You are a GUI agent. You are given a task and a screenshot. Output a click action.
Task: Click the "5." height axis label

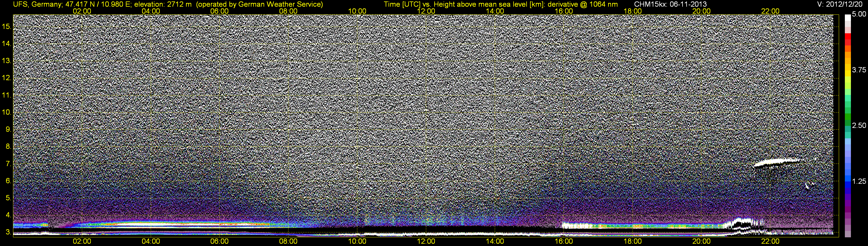(8, 198)
